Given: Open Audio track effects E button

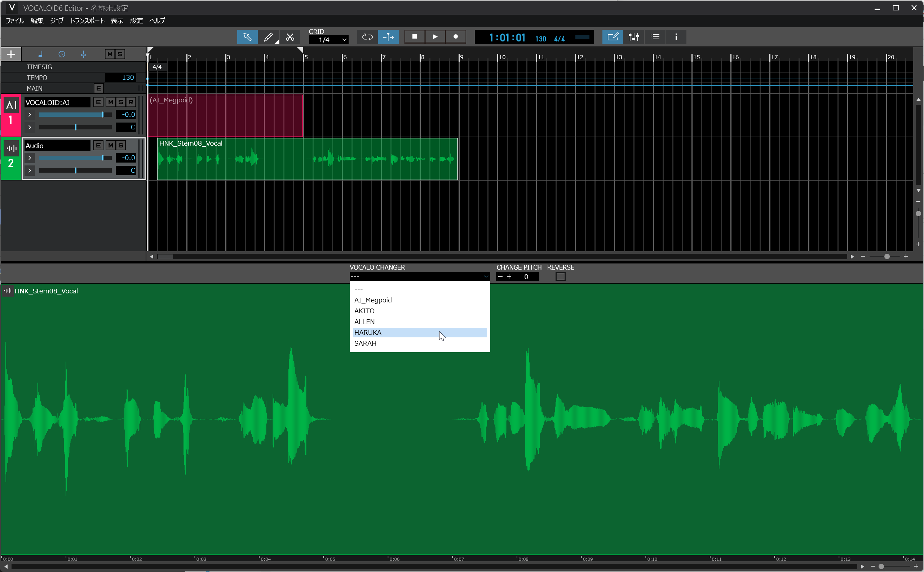Looking at the screenshot, I should pyautogui.click(x=98, y=145).
